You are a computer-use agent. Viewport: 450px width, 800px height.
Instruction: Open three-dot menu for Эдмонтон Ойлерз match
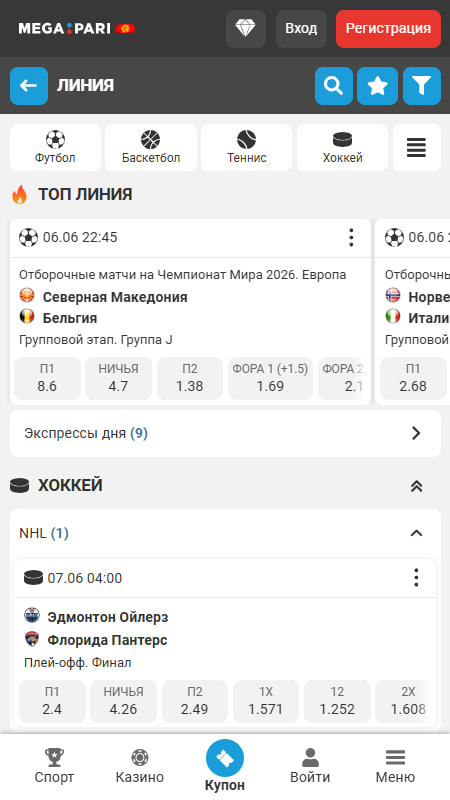tap(416, 578)
